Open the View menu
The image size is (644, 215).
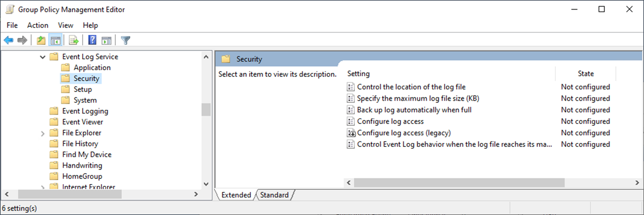(66, 25)
